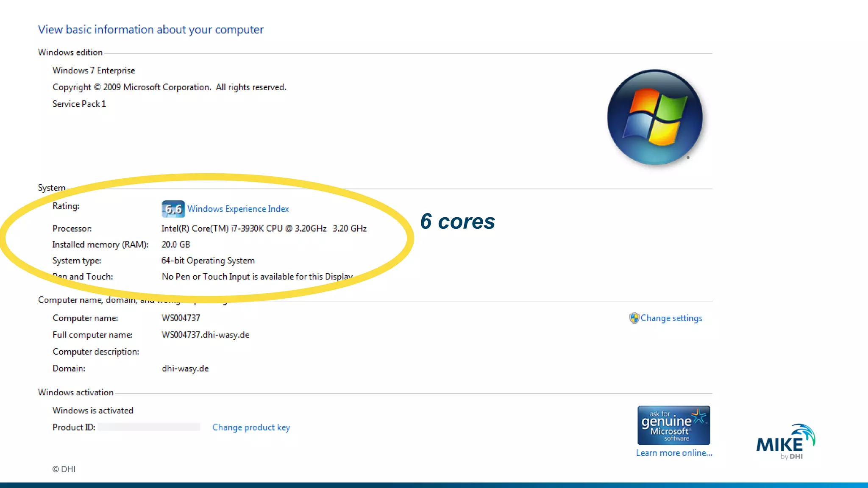The height and width of the screenshot is (488, 868).
Task: Click the Computer description label
Action: [96, 352]
